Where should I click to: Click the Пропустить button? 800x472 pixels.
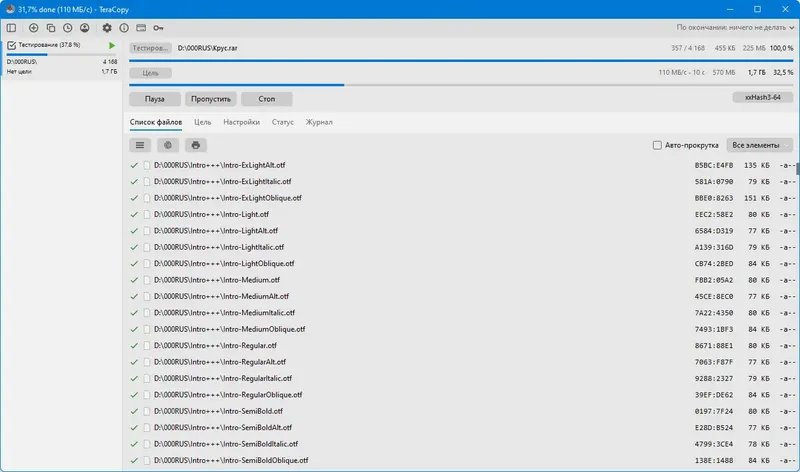211,99
